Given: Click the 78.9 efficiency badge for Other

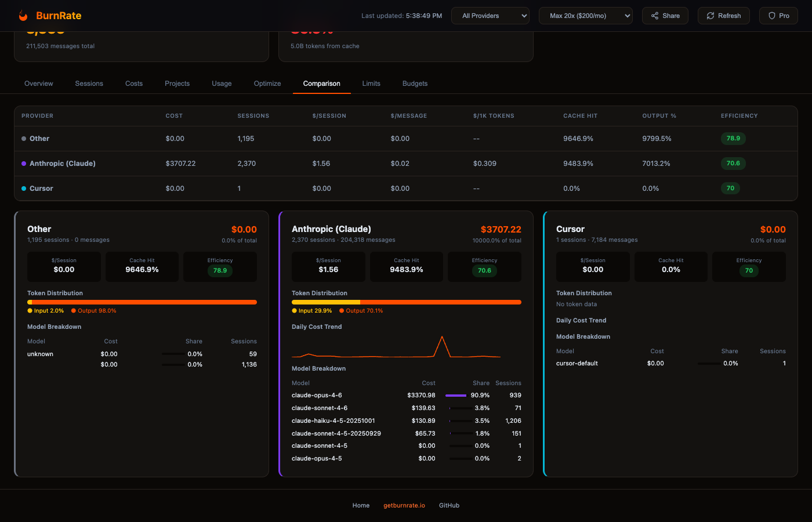Looking at the screenshot, I should (734, 138).
